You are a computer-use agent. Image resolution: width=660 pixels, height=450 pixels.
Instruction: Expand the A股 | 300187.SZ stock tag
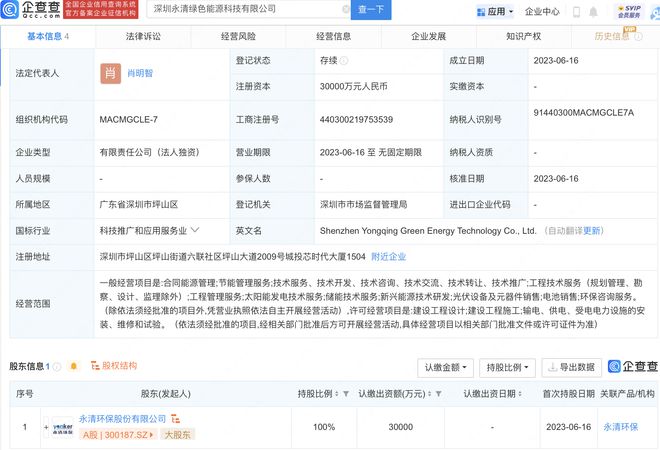(x=118, y=434)
